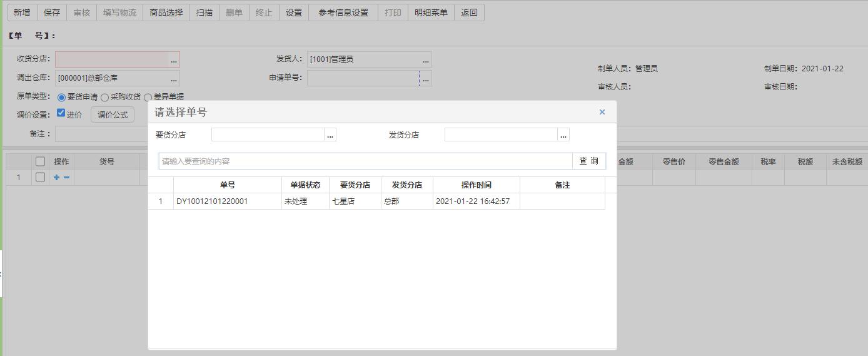Click the 扫描 toolbar button
This screenshot has height=356, width=868.
[204, 13]
